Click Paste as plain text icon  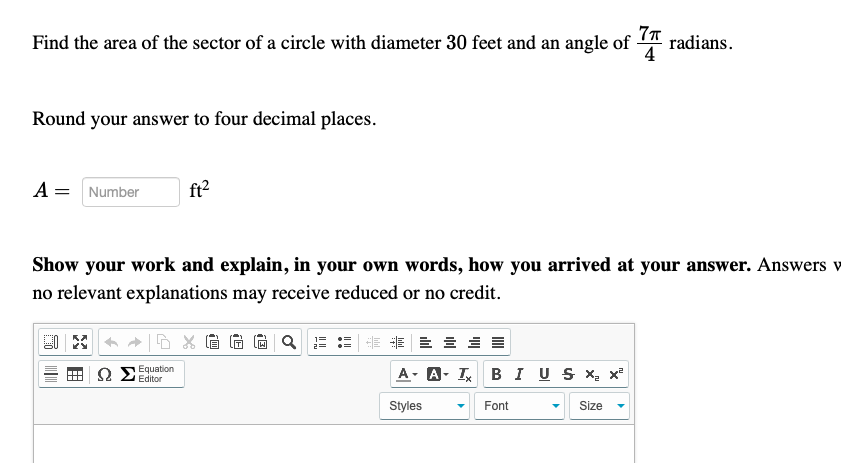(237, 342)
